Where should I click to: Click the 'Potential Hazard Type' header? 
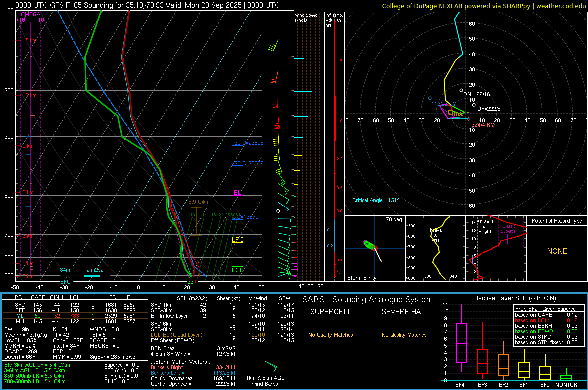tap(557, 221)
